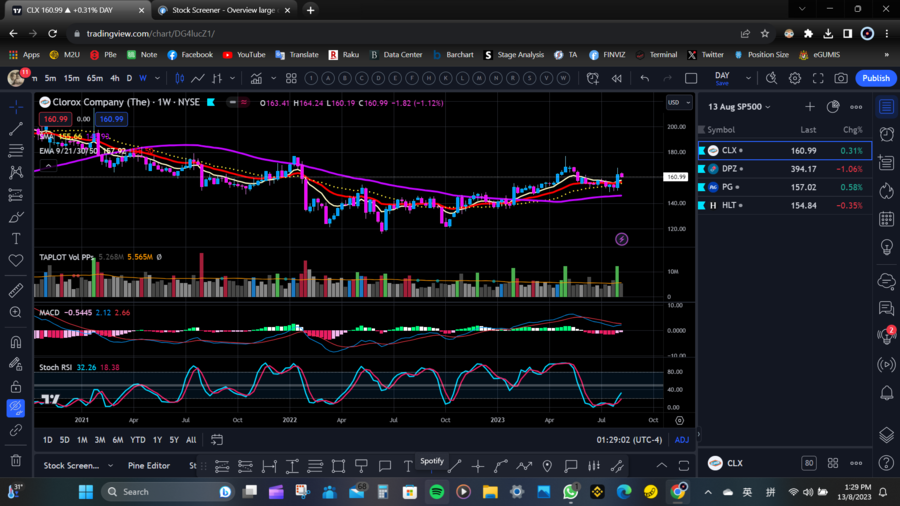Expand the 13 Aug SP500 watchlist dropdown
Image resolution: width=900 pixels, height=506 pixels.
click(768, 107)
